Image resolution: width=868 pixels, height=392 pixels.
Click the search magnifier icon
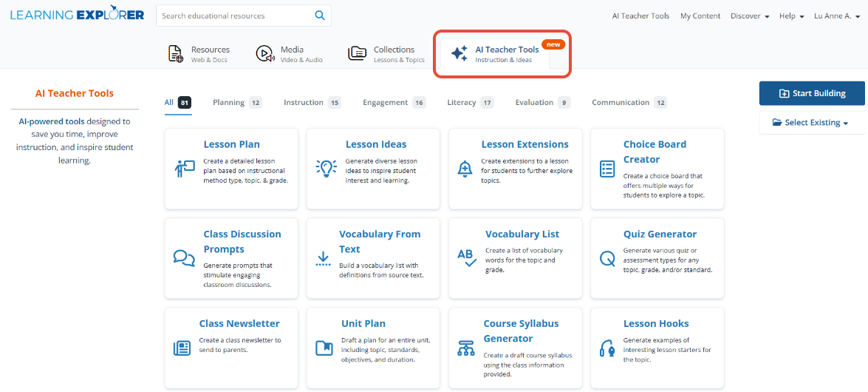coord(319,16)
